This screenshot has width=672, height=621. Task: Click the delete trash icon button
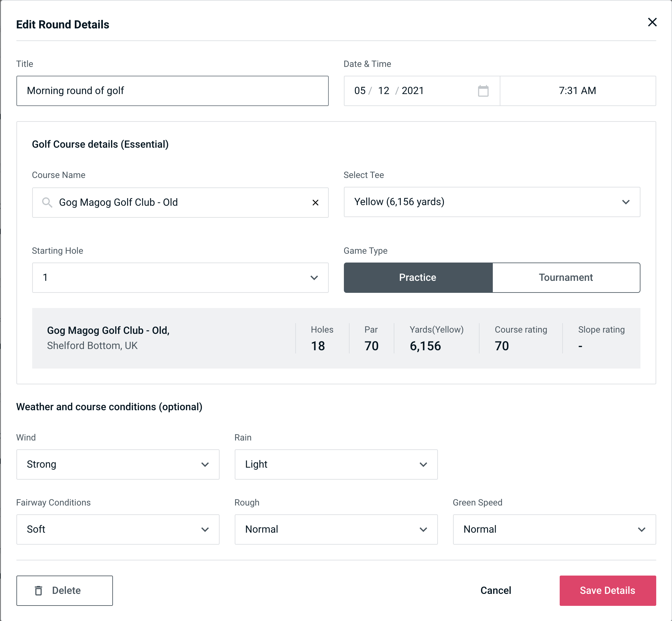[40, 590]
